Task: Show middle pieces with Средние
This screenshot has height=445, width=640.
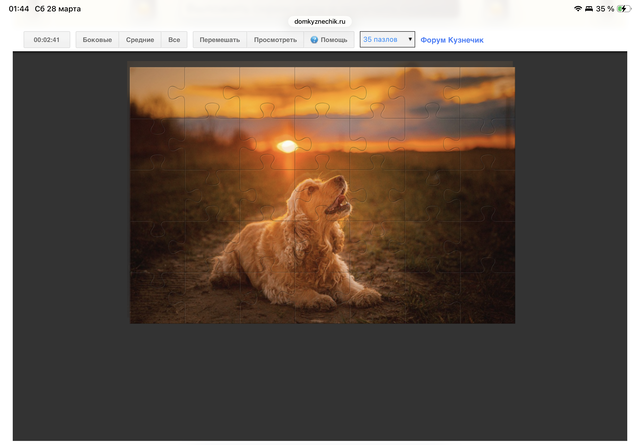Action: pyautogui.click(x=140, y=40)
